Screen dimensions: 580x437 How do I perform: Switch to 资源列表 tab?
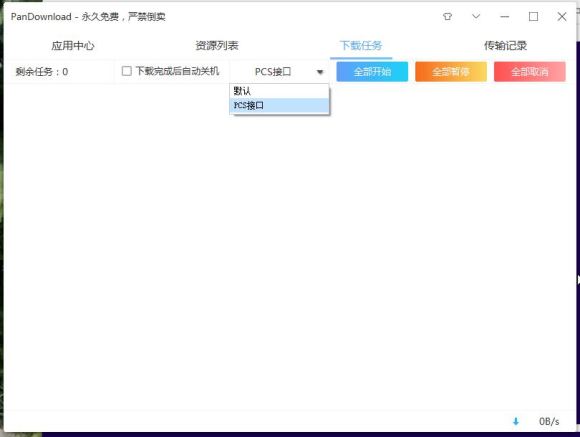pyautogui.click(x=217, y=46)
